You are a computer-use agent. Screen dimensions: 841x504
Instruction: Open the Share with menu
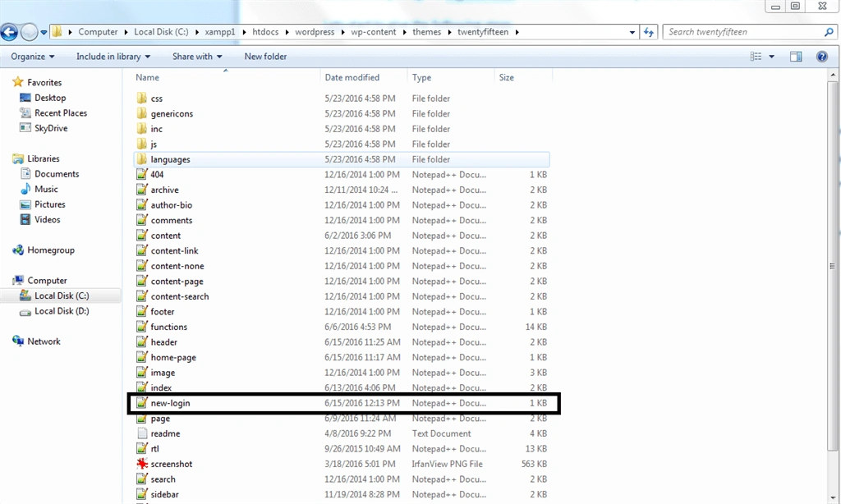point(197,57)
